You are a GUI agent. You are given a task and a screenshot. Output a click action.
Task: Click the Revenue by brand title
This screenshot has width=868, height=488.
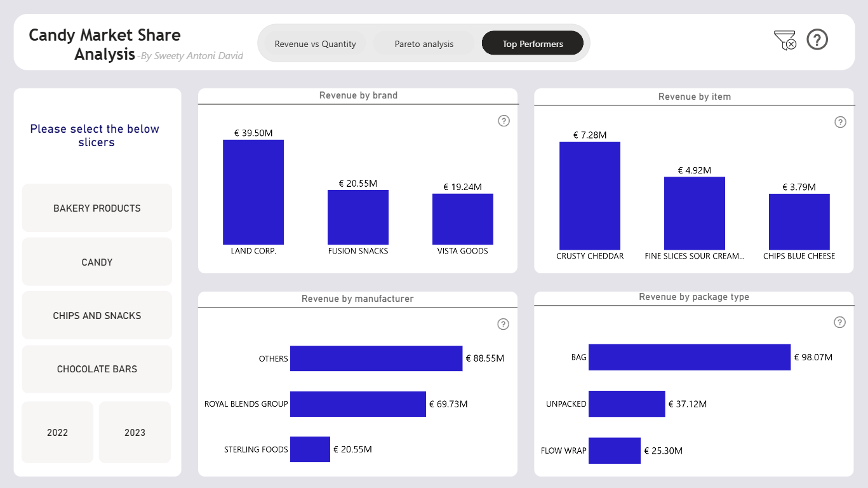point(358,95)
